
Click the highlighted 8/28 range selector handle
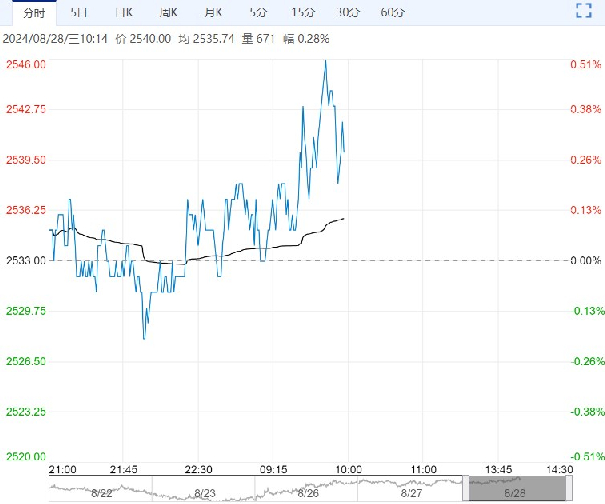(518, 488)
